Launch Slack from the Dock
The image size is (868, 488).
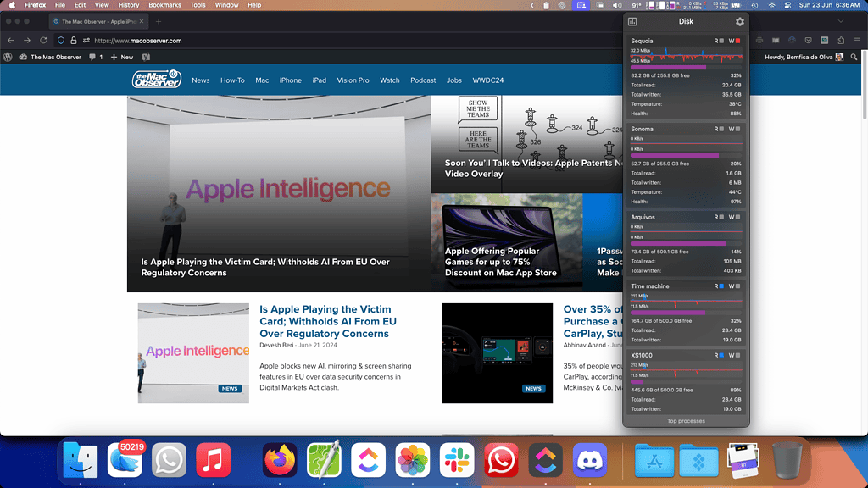click(x=457, y=461)
